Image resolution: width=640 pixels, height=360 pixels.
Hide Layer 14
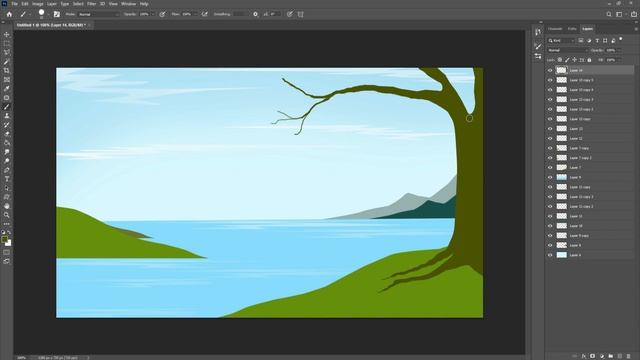click(x=550, y=71)
